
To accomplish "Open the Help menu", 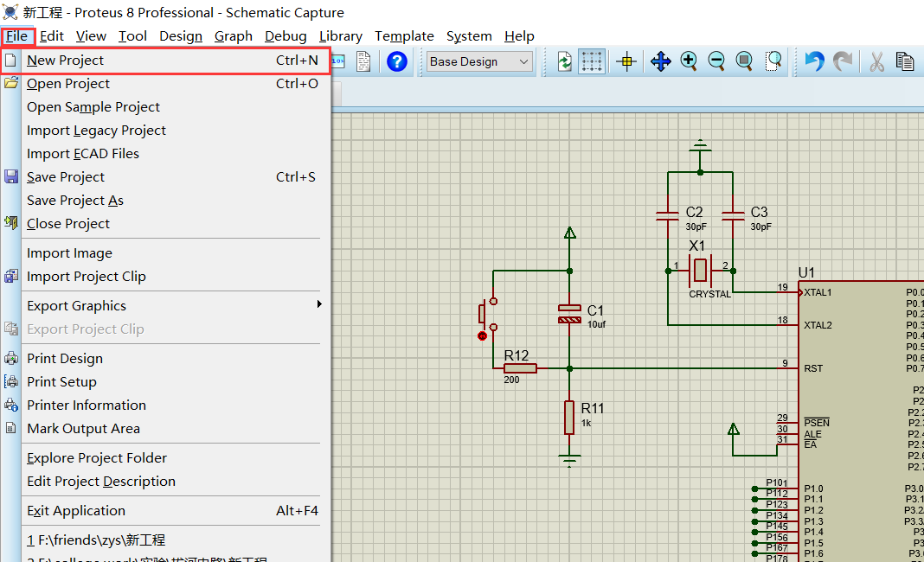I will coord(519,36).
